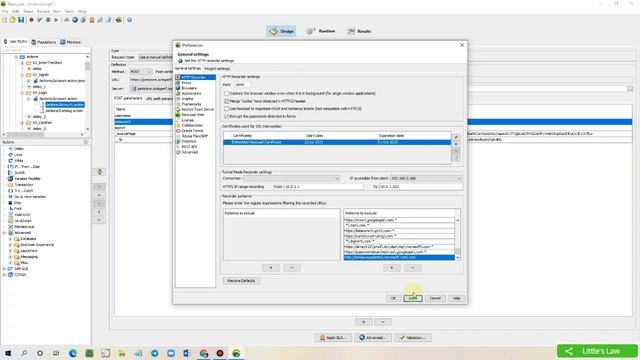Expand the S1_EnterTheStore folder in the tree
This screenshot has height=360, width=640.
click(x=22, y=63)
